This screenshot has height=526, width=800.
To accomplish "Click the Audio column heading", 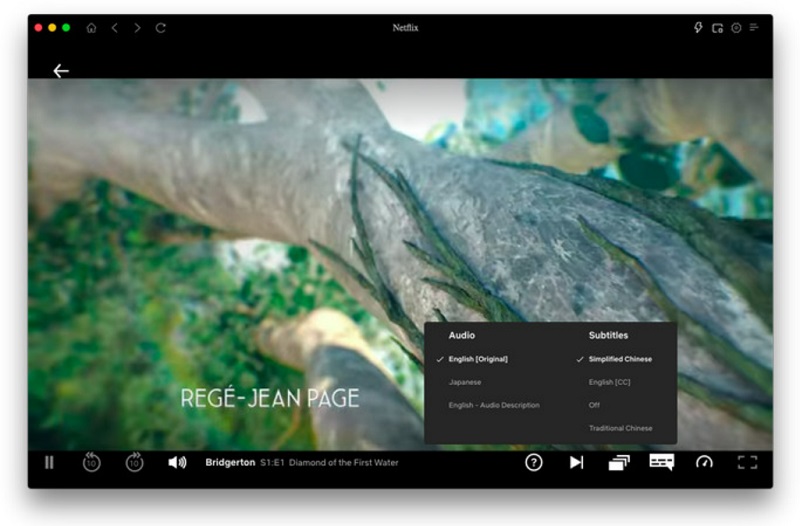I will pos(462,335).
